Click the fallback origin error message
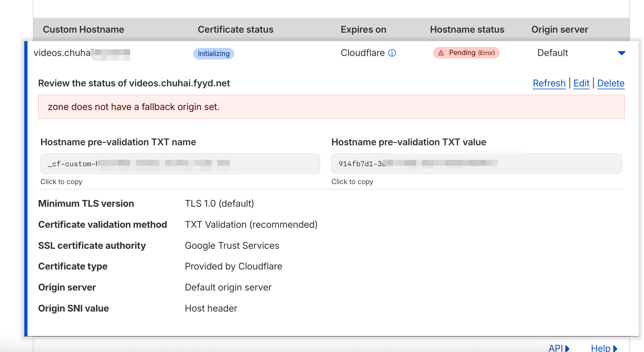This screenshot has width=644, height=352. [x=331, y=107]
